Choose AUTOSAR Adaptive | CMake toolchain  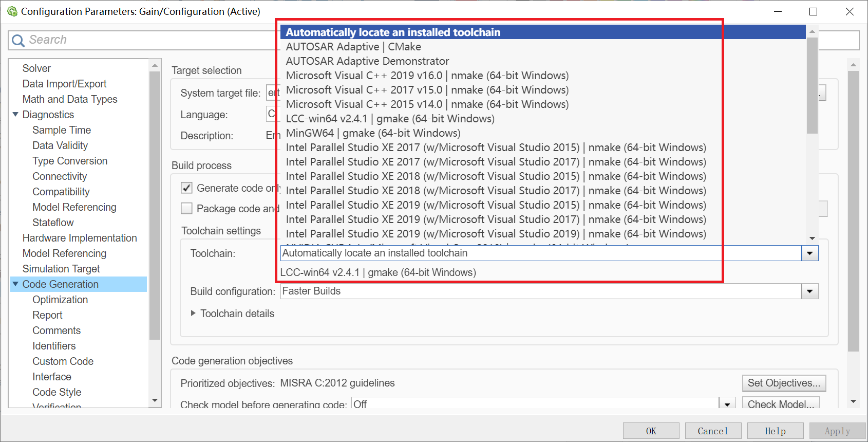click(543, 47)
